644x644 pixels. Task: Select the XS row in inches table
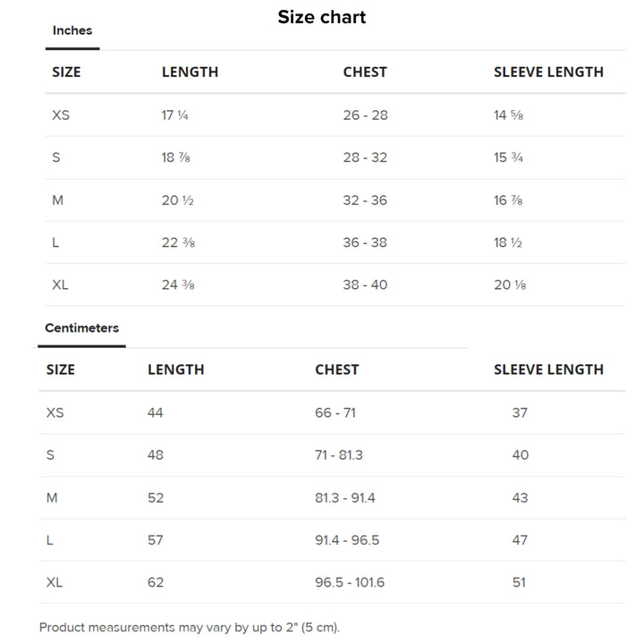click(x=335, y=115)
